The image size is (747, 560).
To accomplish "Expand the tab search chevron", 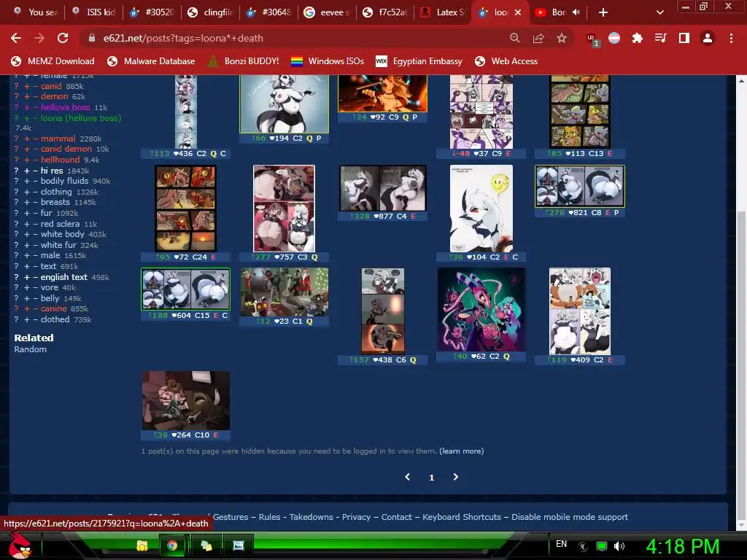I will [x=659, y=12].
